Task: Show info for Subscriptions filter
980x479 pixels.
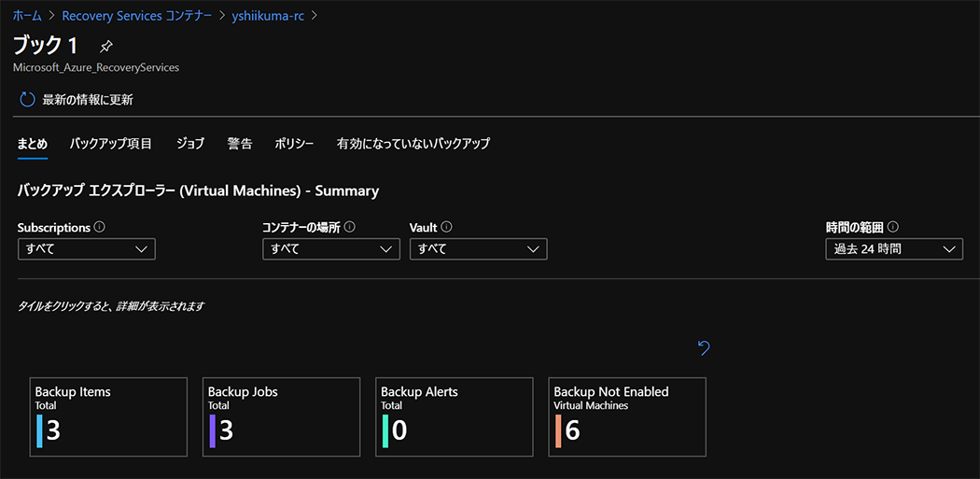Action: point(100,226)
